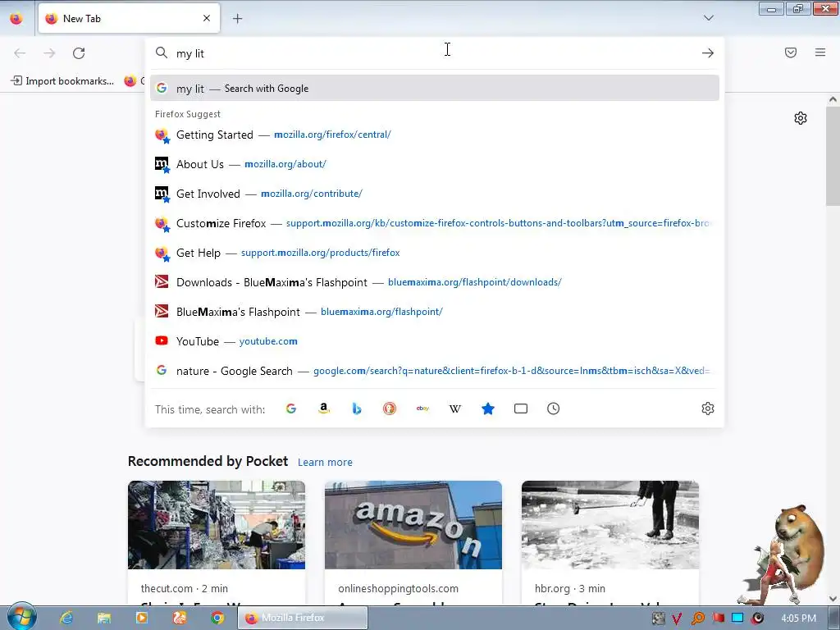The image size is (840, 630).
Task: Search this time with Wikipedia
Action: [454, 409]
